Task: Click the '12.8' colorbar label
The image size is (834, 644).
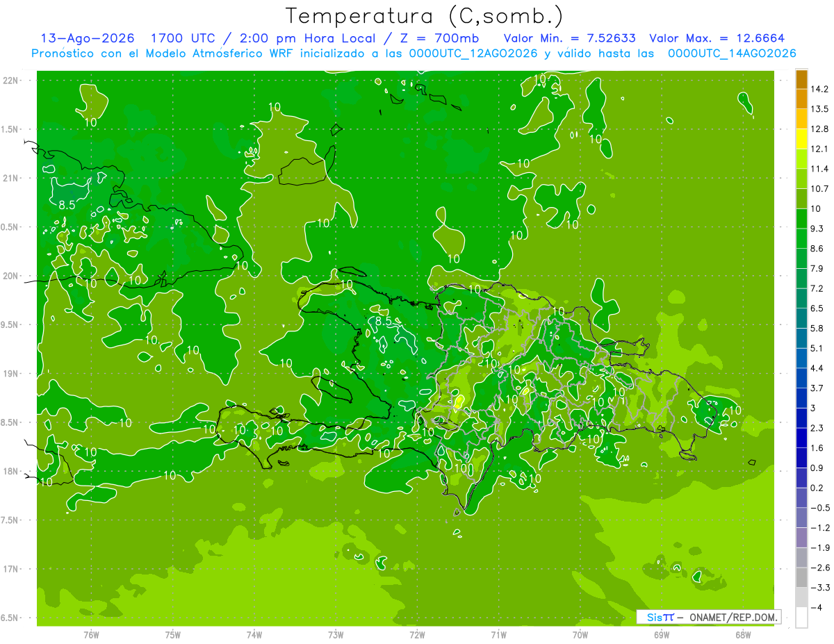Action: point(819,129)
